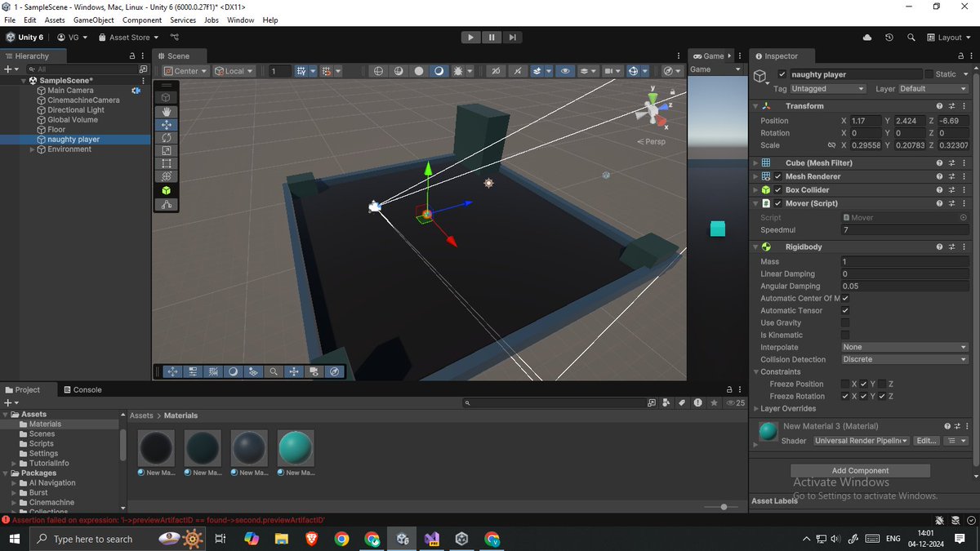Select the Move tool in Scene tools
This screenshot has width=980, height=551.
167,124
